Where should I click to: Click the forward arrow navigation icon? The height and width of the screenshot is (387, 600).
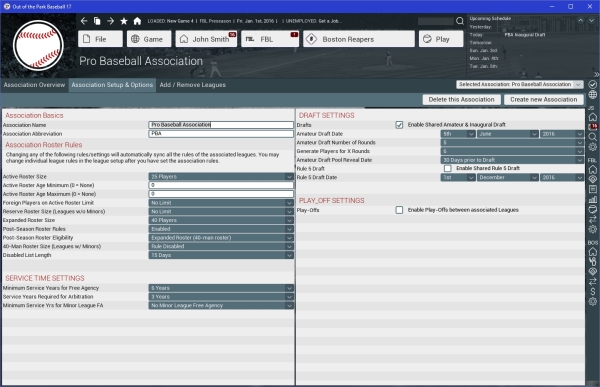(111, 21)
